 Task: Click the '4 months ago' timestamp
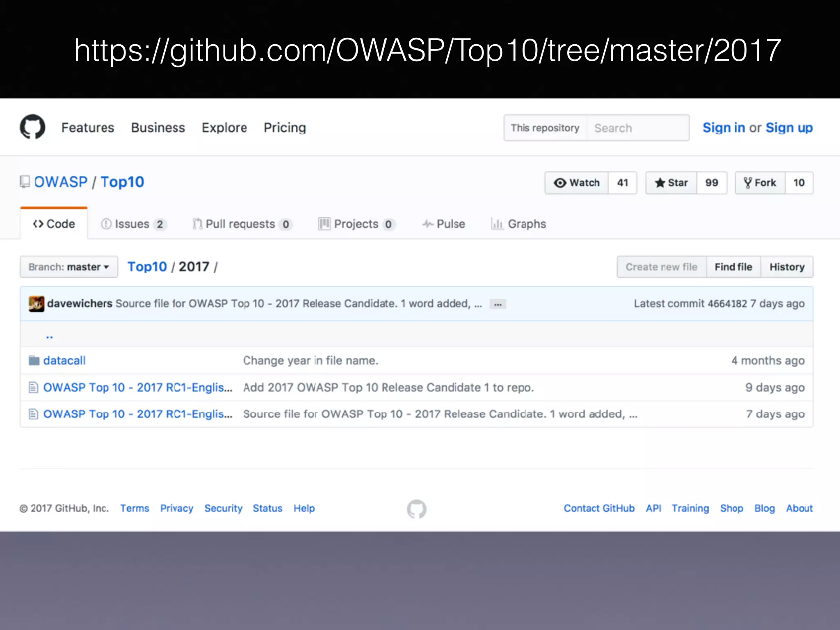(x=768, y=361)
